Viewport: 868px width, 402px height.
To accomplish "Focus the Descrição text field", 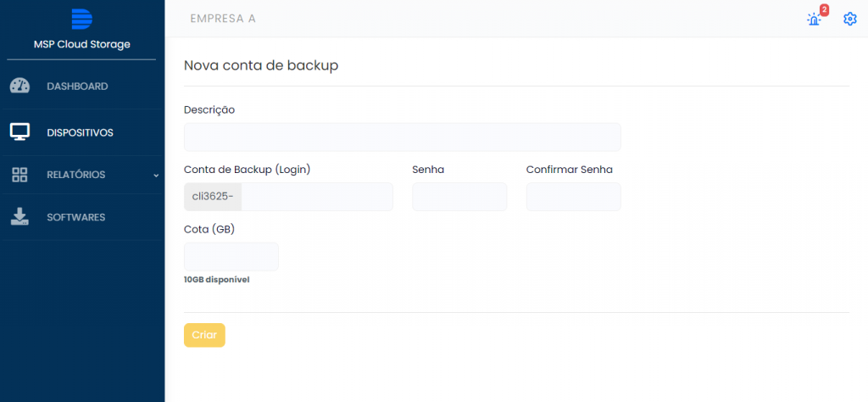I will 402,137.
